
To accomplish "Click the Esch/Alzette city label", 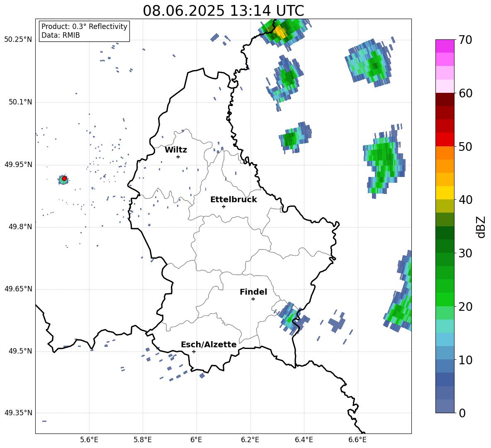I will point(209,344).
